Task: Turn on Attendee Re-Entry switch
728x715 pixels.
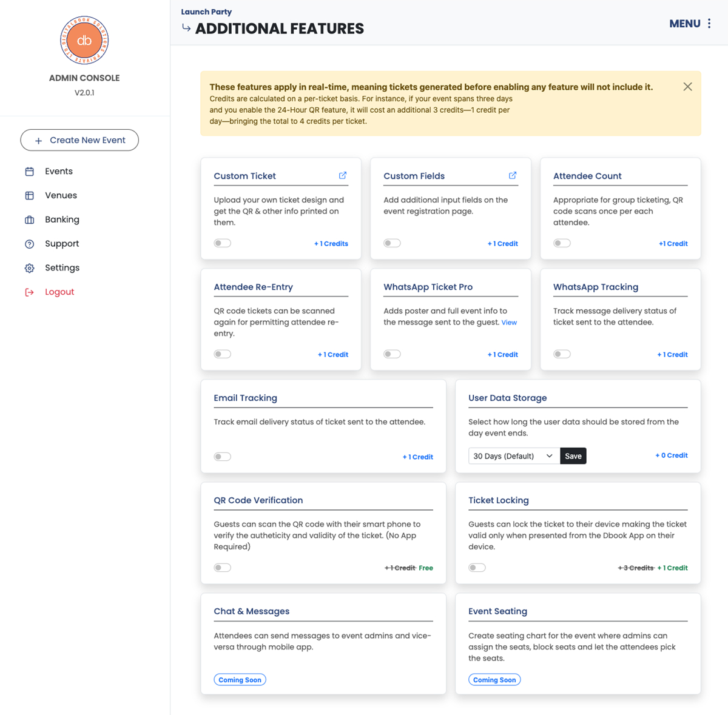Action: tap(223, 354)
